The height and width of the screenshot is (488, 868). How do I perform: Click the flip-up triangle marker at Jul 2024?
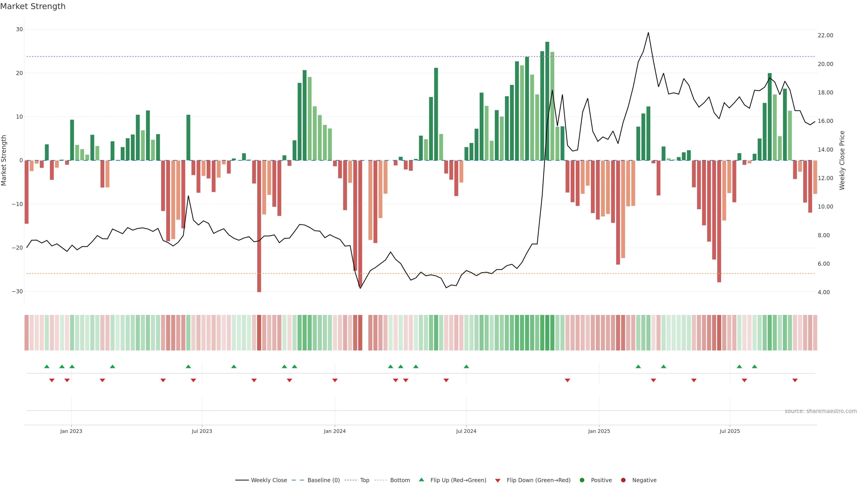click(x=466, y=366)
